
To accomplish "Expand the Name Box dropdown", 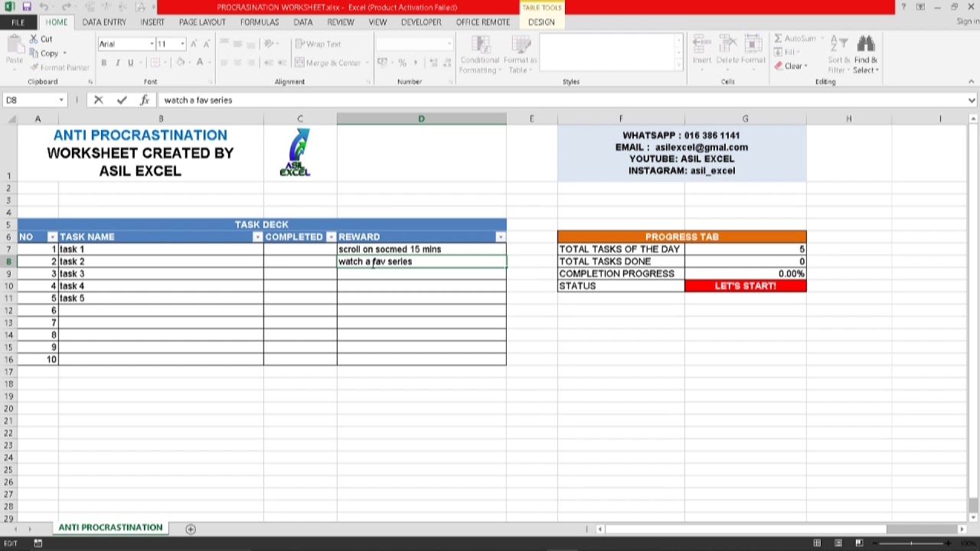I will tap(61, 100).
